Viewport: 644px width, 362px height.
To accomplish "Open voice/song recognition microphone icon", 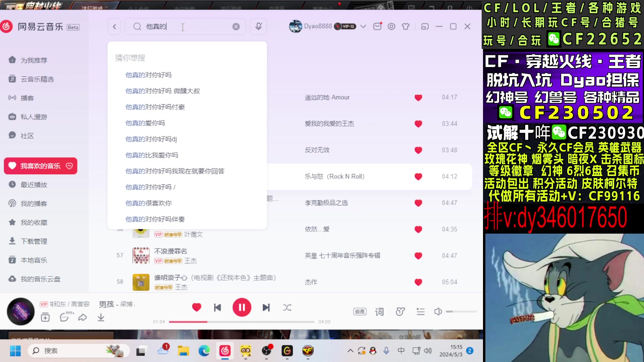I will click(259, 26).
